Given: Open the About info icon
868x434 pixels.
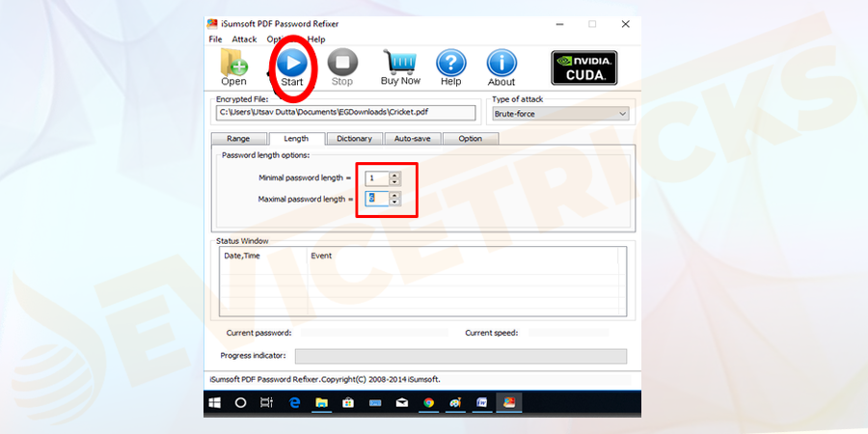Looking at the screenshot, I should (x=502, y=68).
